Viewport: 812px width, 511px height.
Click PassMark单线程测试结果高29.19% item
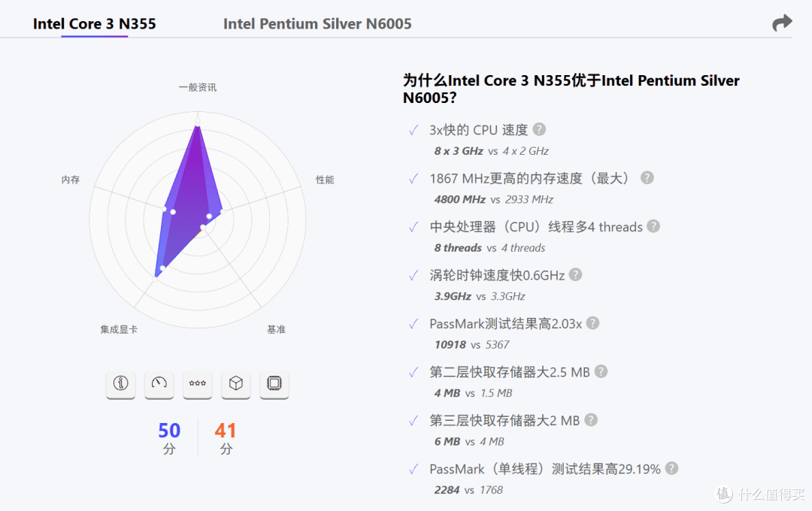pos(545,469)
